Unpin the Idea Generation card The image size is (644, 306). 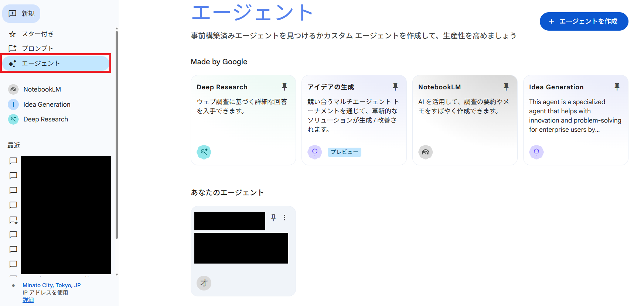coord(617,87)
